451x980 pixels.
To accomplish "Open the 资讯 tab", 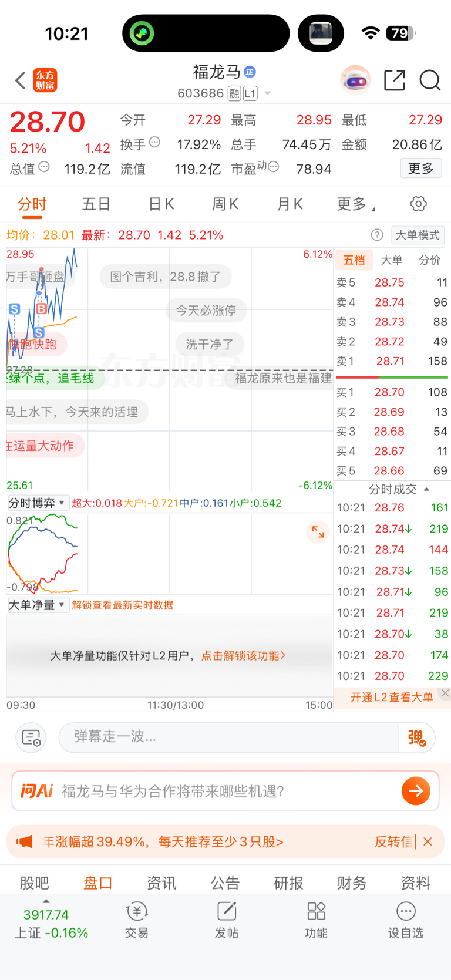I will pyautogui.click(x=161, y=883).
